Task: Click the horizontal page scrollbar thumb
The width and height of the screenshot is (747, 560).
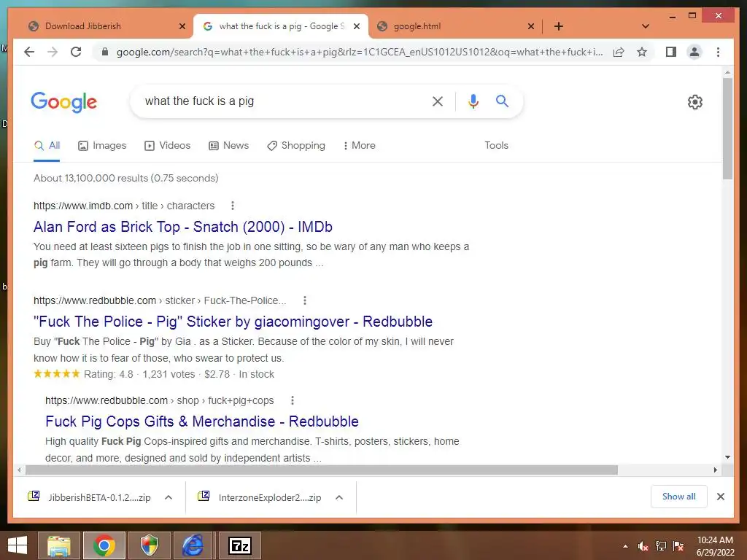Action: (322, 470)
